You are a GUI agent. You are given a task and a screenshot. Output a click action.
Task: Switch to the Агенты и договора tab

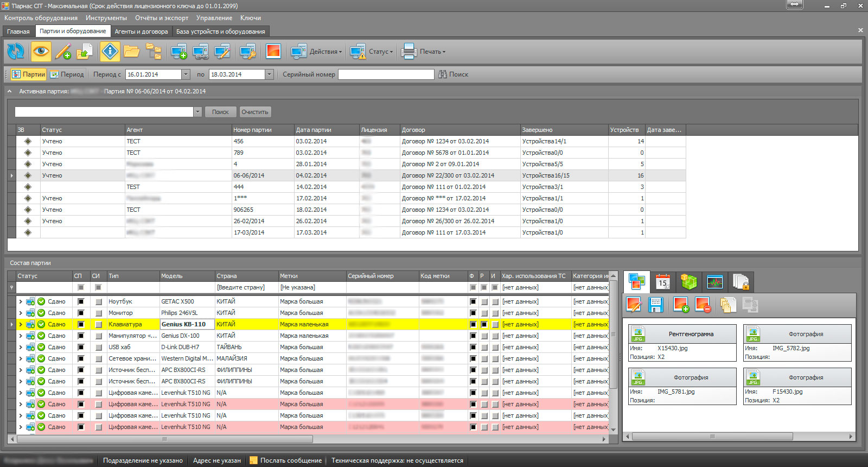tap(141, 31)
